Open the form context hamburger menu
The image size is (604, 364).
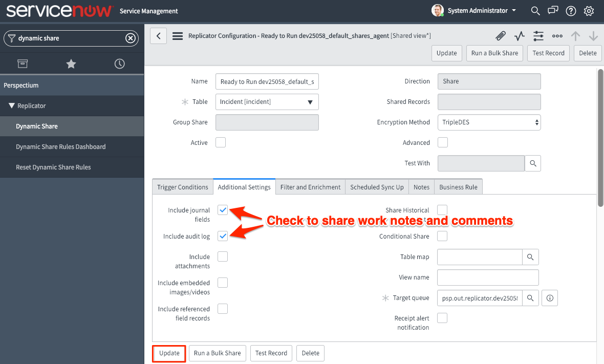coord(178,36)
